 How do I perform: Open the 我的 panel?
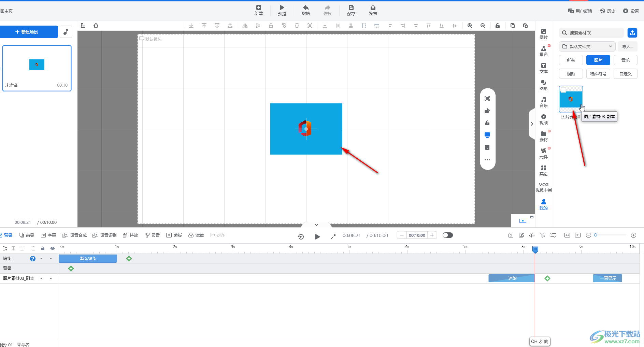coord(544,205)
